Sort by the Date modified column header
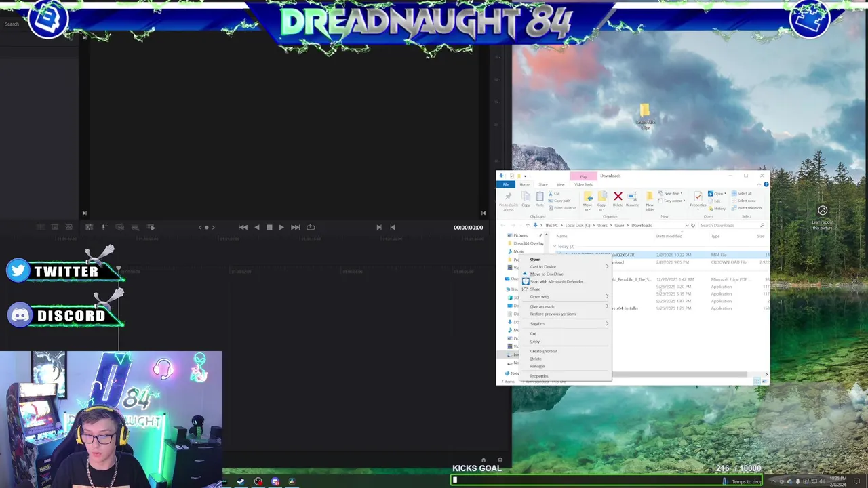Image resolution: width=868 pixels, height=488 pixels. 669,236
